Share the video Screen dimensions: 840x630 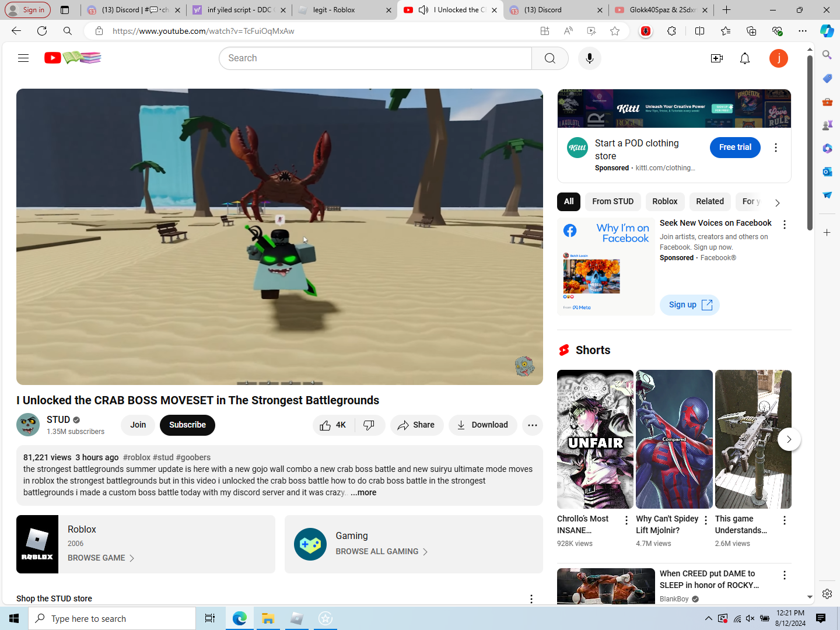[x=416, y=425]
